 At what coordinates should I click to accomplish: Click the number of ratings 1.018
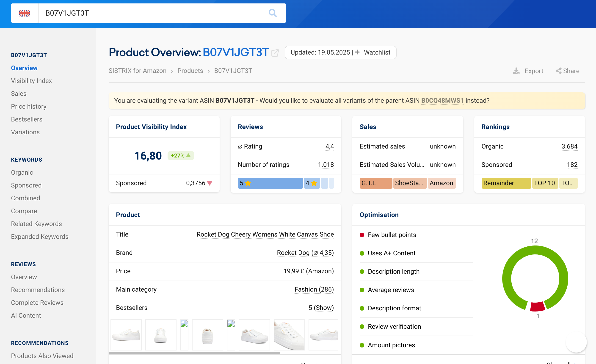point(326,165)
